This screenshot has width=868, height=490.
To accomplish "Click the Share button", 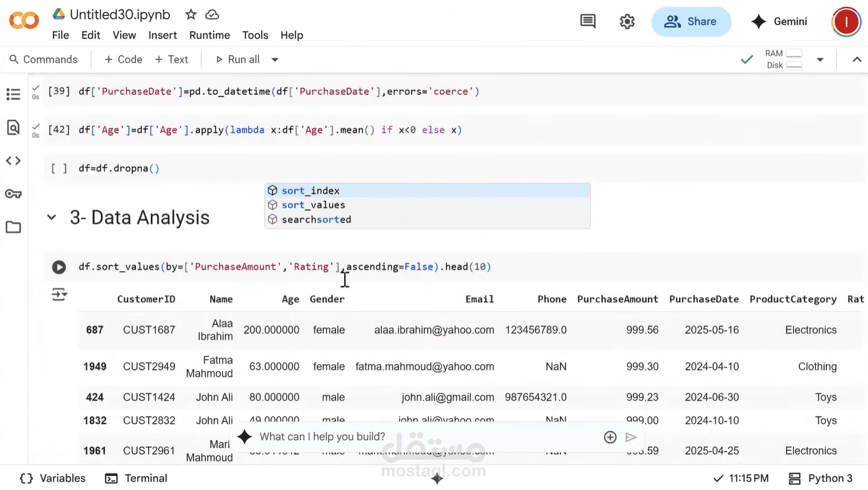I will pos(691,22).
